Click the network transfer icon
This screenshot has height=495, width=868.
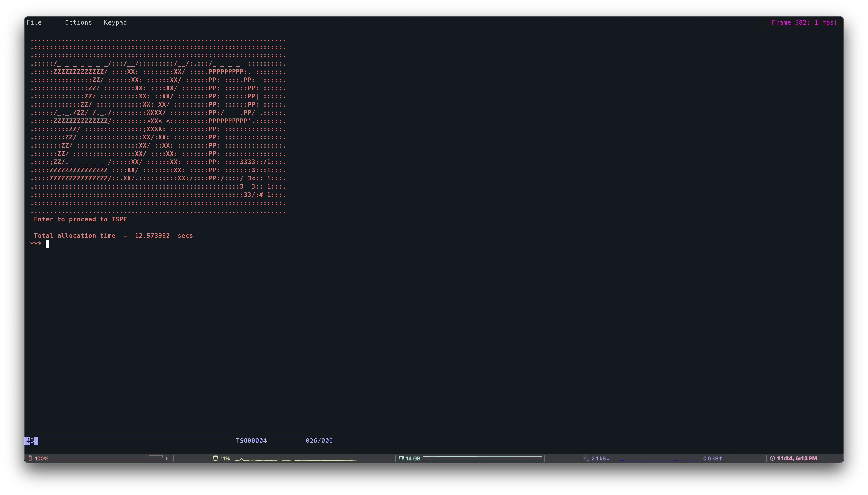[x=586, y=458]
